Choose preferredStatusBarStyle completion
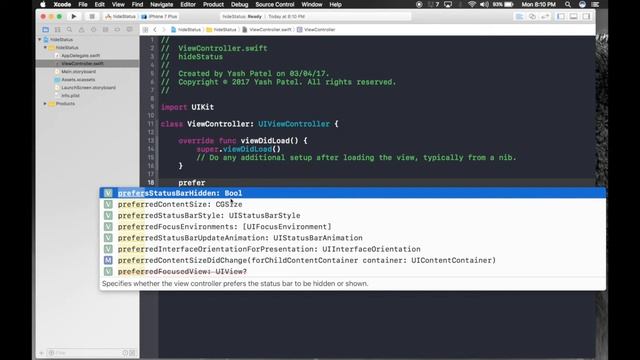 tap(353, 216)
